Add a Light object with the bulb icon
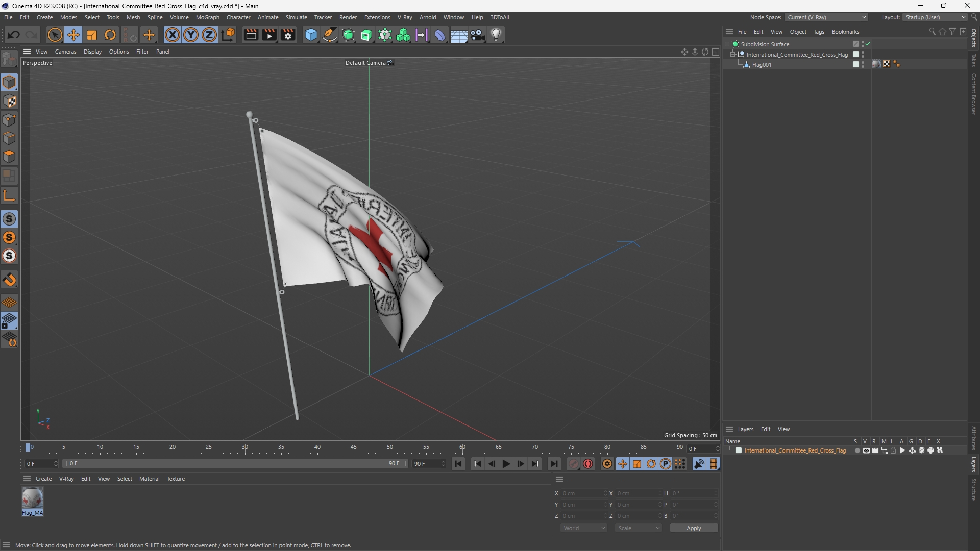Viewport: 980px width, 551px height. click(496, 35)
